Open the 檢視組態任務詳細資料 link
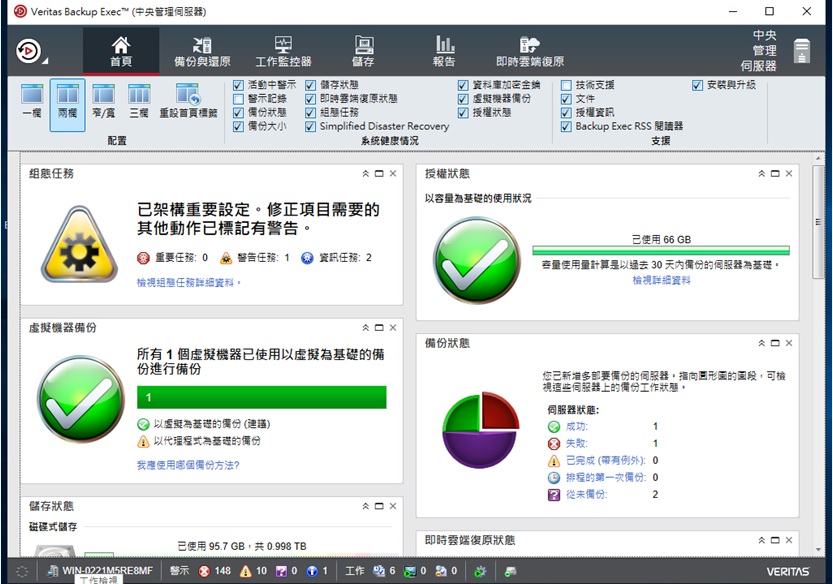This screenshot has width=833, height=584. click(x=189, y=283)
